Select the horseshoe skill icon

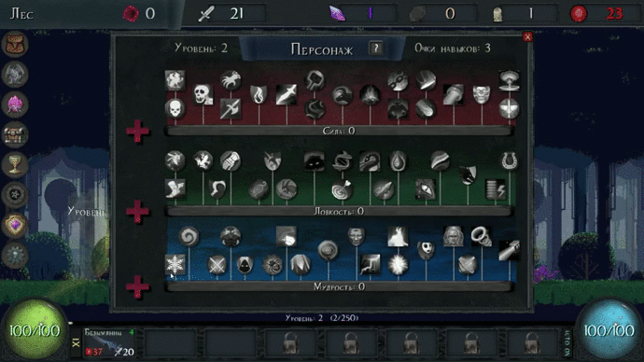point(509,160)
